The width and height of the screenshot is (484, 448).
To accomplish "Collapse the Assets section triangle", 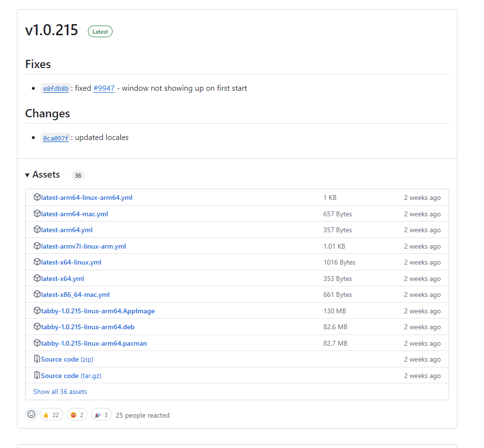I will [27, 175].
